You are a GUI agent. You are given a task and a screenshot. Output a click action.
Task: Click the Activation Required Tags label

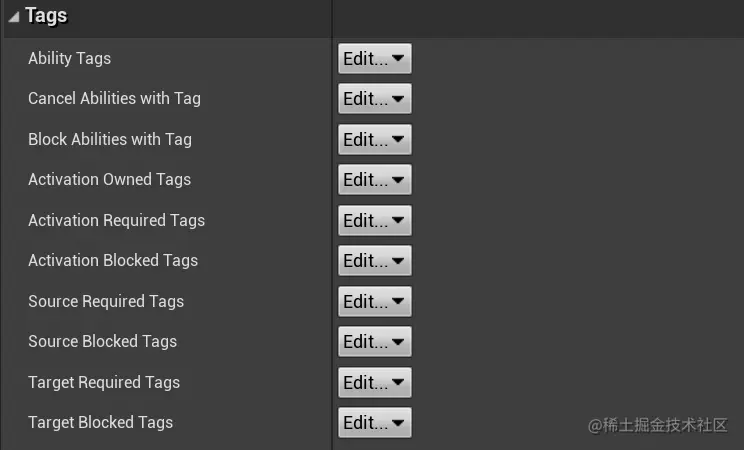pos(116,220)
